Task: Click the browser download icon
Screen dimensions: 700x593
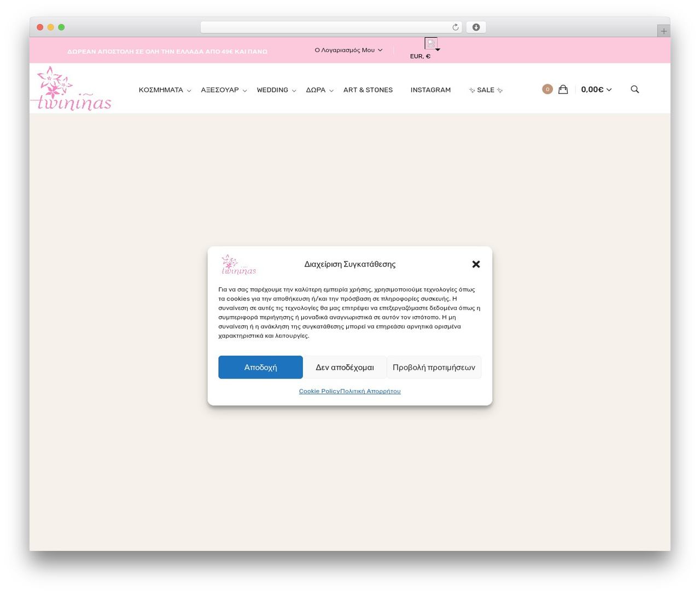Action: pos(476,27)
